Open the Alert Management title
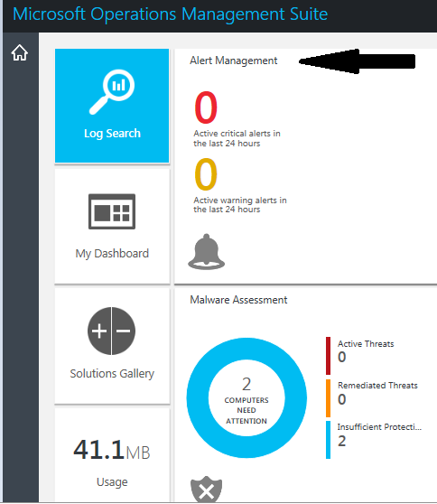The height and width of the screenshot is (504, 437). [x=233, y=61]
